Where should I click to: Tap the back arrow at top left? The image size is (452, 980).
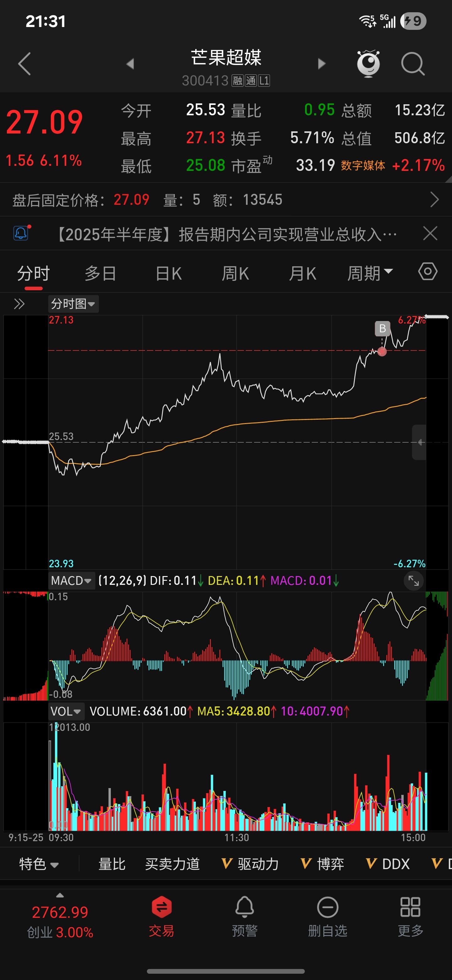(24, 63)
